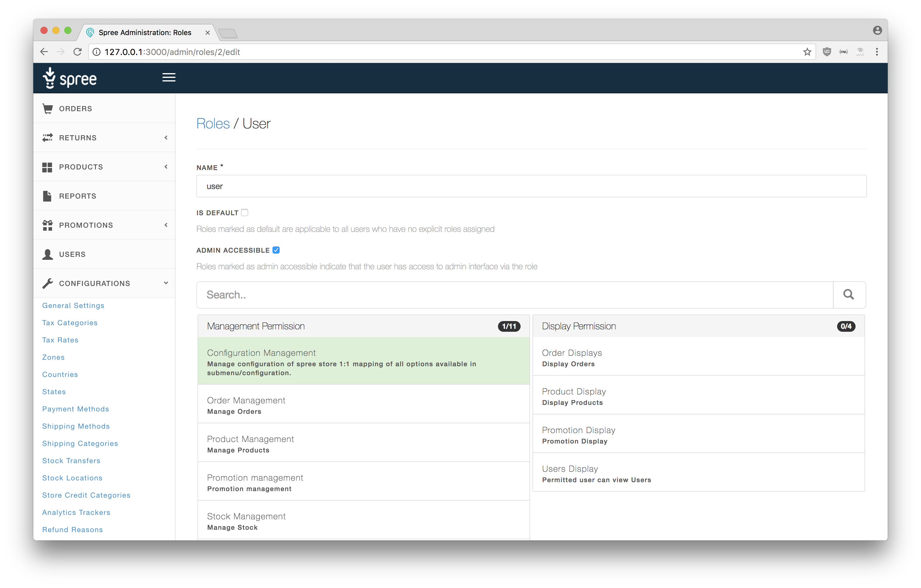921x588 pixels.
Task: Reload the page with refresh icon
Action: coord(78,52)
